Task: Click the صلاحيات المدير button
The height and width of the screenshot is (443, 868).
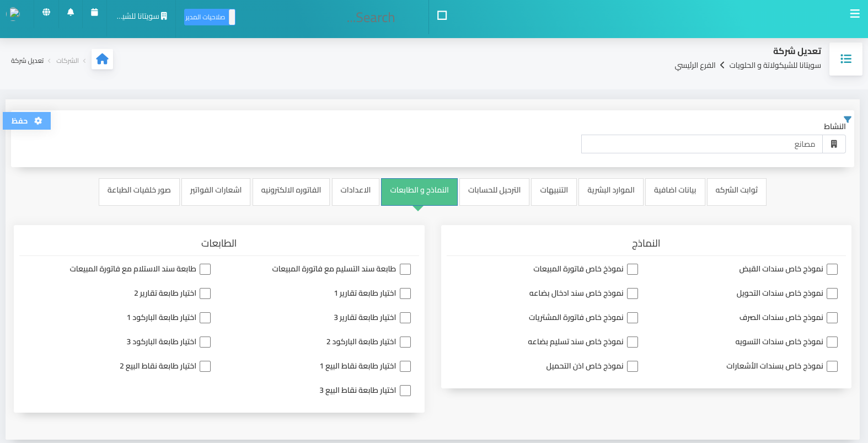Action: (210, 17)
